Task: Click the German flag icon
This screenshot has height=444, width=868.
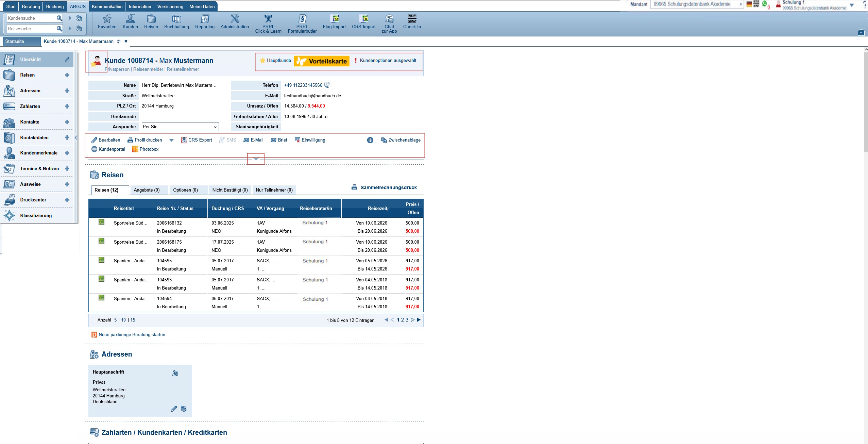Action: [749, 4]
